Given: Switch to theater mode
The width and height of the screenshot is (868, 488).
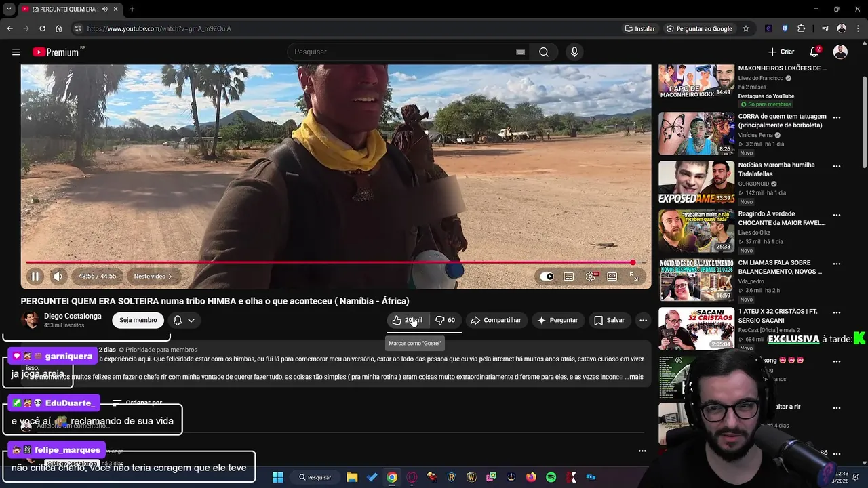Looking at the screenshot, I should [x=612, y=277].
